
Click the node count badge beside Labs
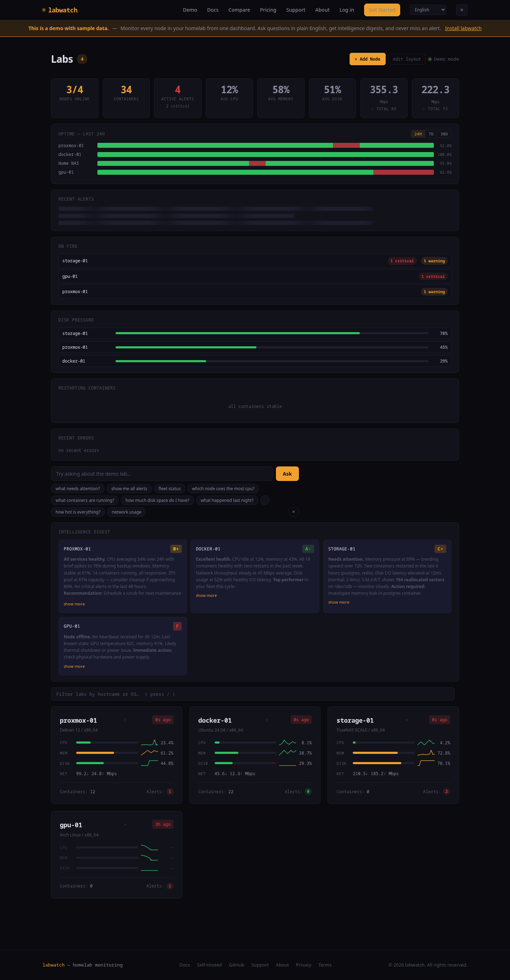(82, 59)
